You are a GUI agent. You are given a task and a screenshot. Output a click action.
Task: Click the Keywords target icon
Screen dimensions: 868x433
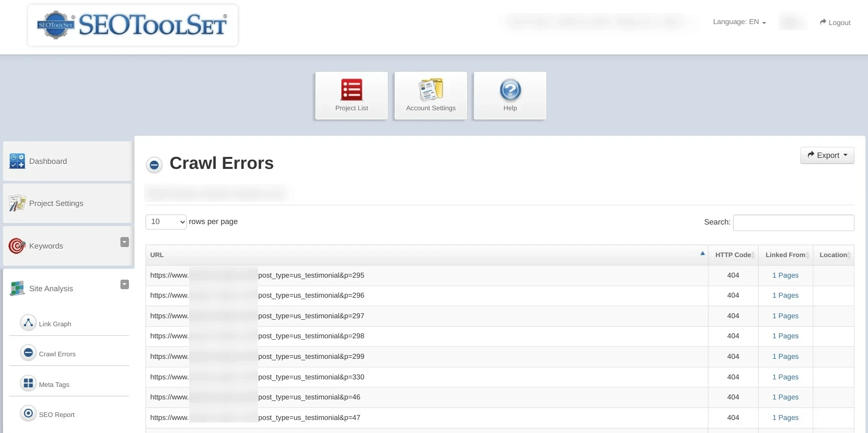pos(17,246)
